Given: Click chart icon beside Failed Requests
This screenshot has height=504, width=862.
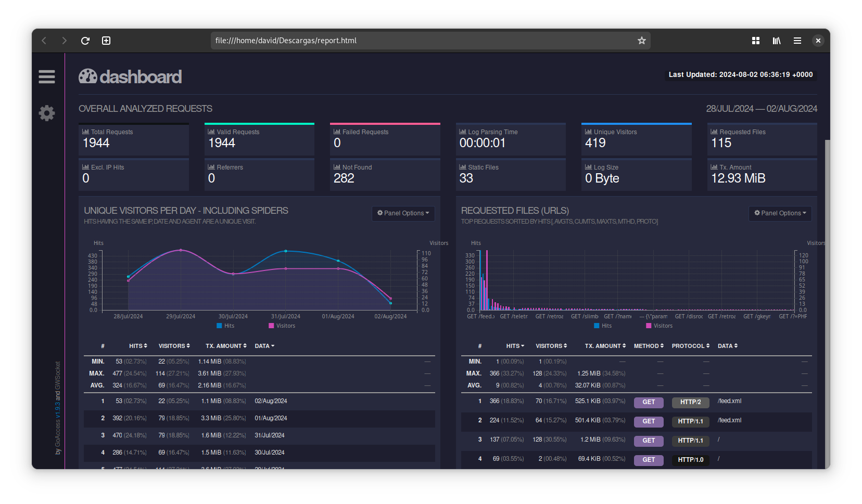Looking at the screenshot, I should tap(337, 132).
